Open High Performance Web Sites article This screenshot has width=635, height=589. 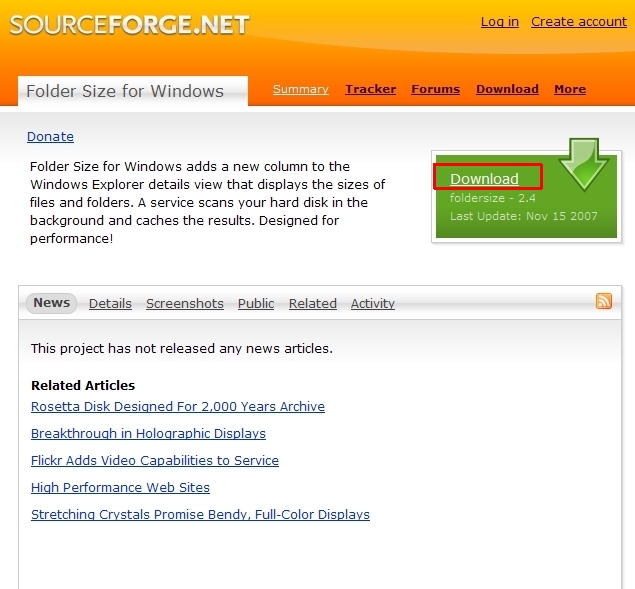tap(120, 487)
